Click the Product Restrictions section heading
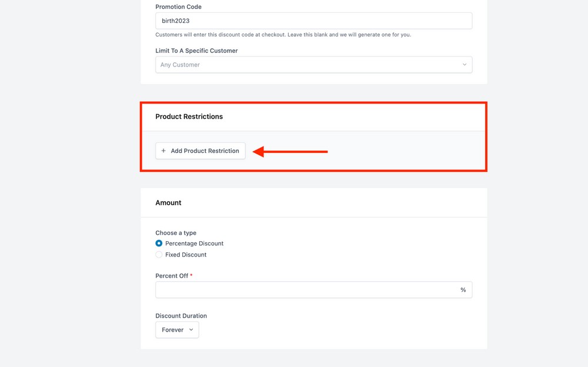The height and width of the screenshot is (367, 588). point(189,116)
